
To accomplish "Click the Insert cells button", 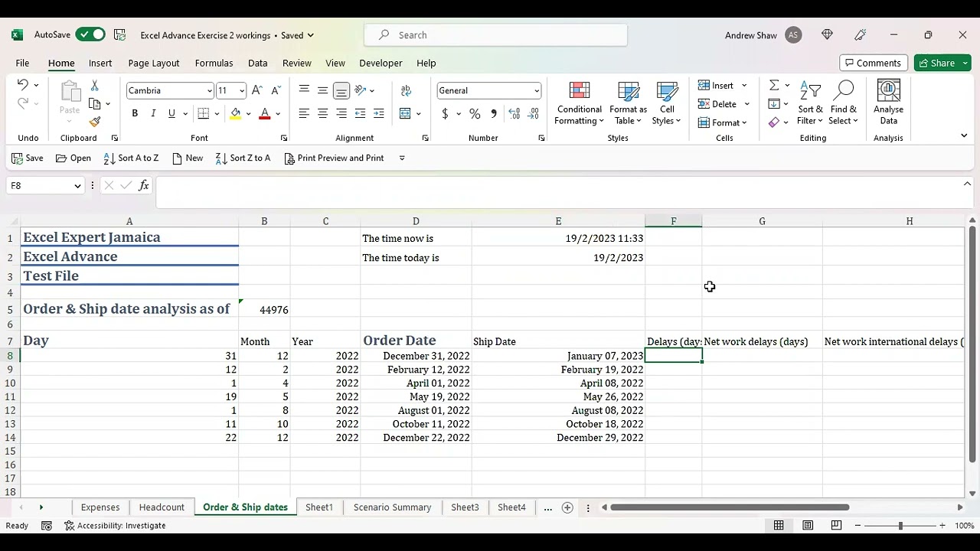I will [x=716, y=85].
